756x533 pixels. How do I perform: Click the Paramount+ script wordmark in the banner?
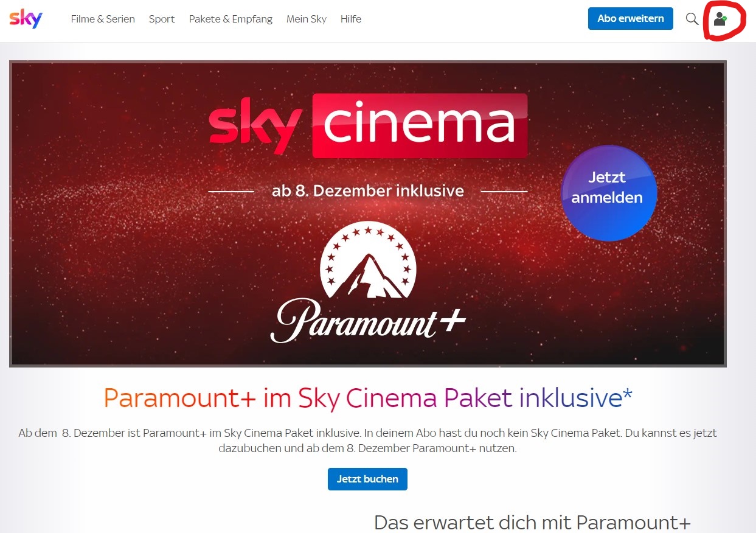click(368, 320)
